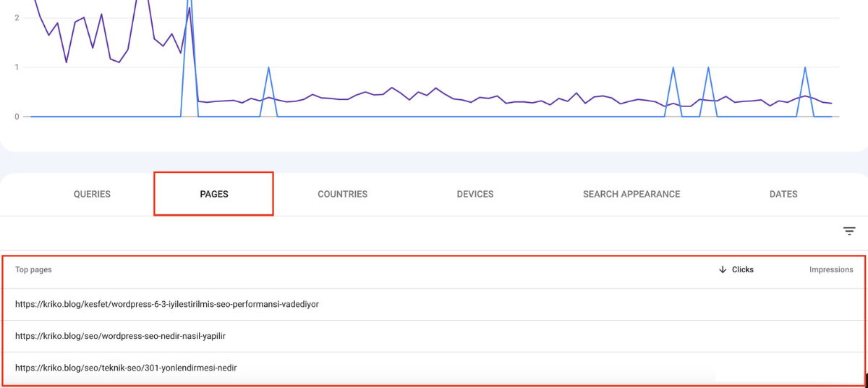Click the Top pages column header

[x=33, y=269]
